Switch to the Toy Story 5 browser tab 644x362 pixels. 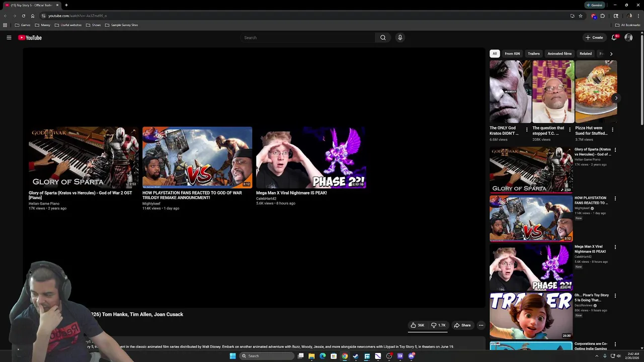coord(31,5)
